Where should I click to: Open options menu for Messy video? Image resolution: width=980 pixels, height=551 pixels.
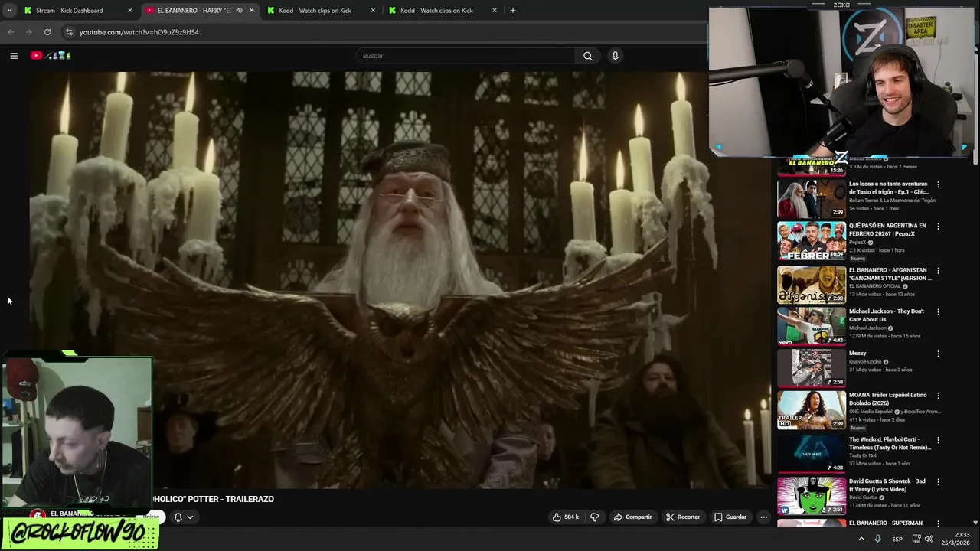[938, 354]
